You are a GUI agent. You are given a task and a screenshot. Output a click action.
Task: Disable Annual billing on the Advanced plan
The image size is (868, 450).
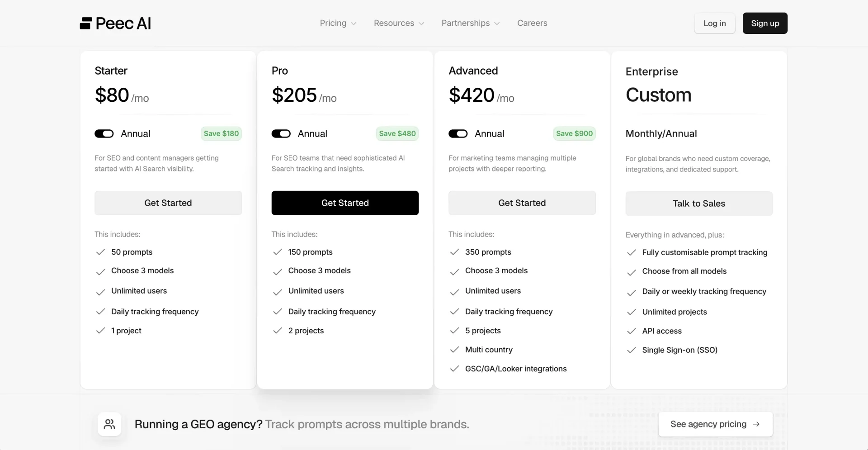coord(458,133)
